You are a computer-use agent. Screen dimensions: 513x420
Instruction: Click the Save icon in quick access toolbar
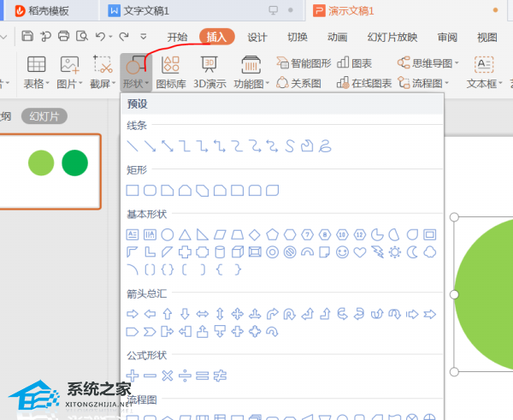[x=27, y=36]
